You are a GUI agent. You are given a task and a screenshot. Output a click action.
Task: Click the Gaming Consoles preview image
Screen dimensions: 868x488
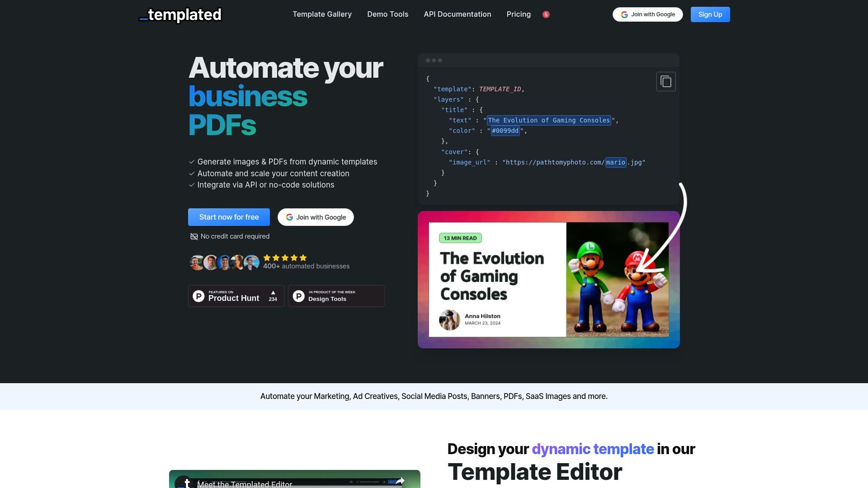coord(548,280)
